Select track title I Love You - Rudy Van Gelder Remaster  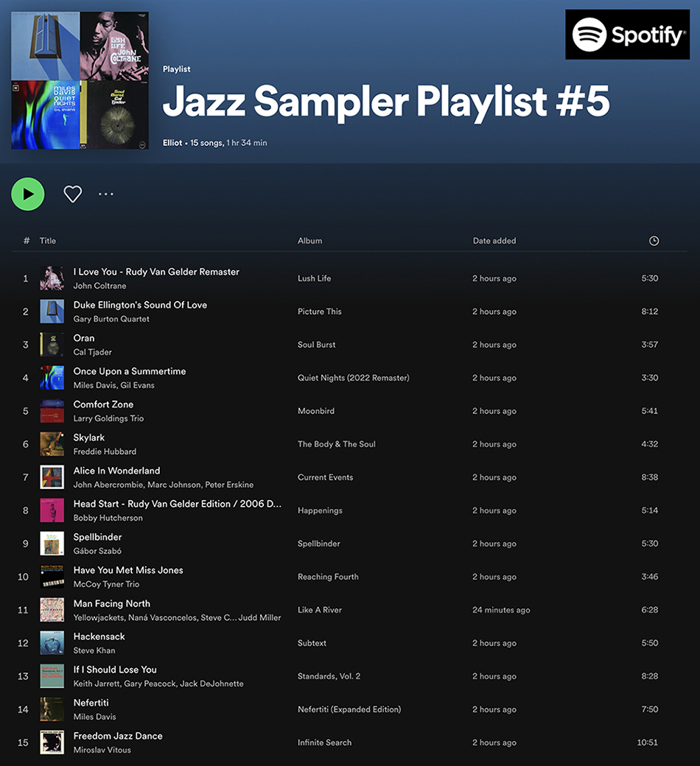coord(156,272)
